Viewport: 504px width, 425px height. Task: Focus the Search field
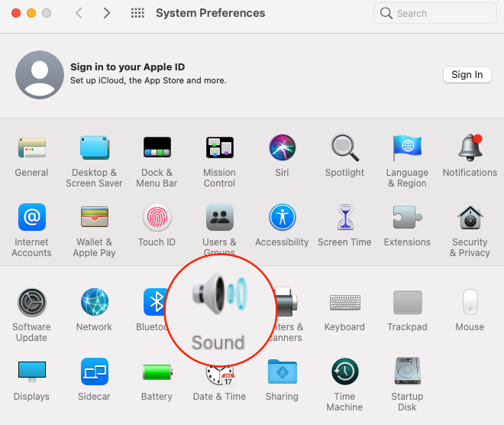pyautogui.click(x=435, y=13)
